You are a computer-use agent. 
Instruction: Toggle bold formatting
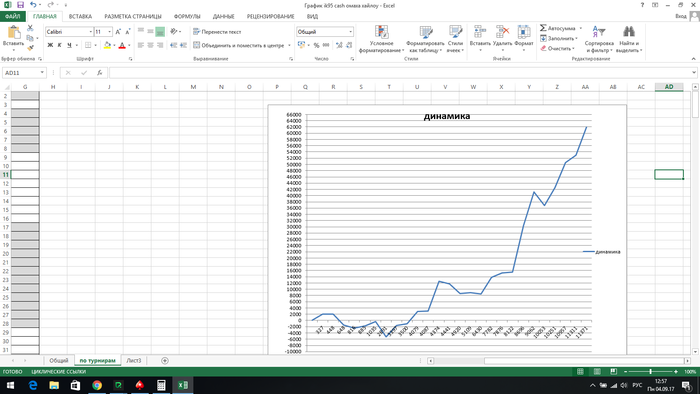(x=50, y=45)
